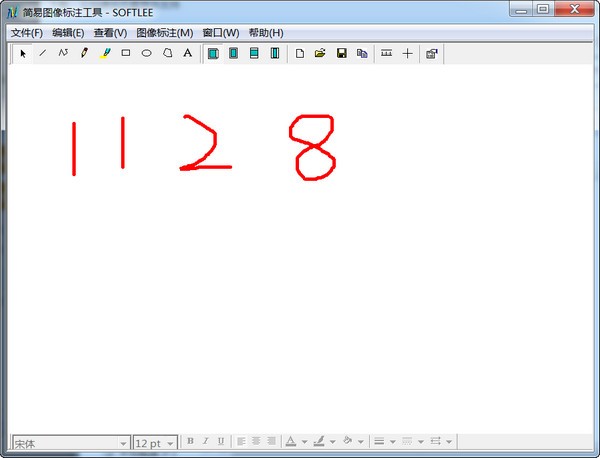The width and height of the screenshot is (600, 458).
Task: Toggle underline text formatting
Action: click(x=220, y=441)
